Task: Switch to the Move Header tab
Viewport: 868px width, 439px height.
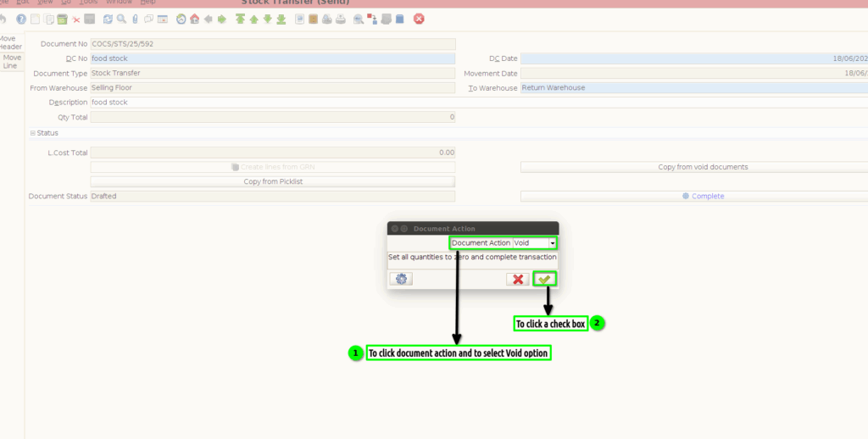Action: (10, 42)
